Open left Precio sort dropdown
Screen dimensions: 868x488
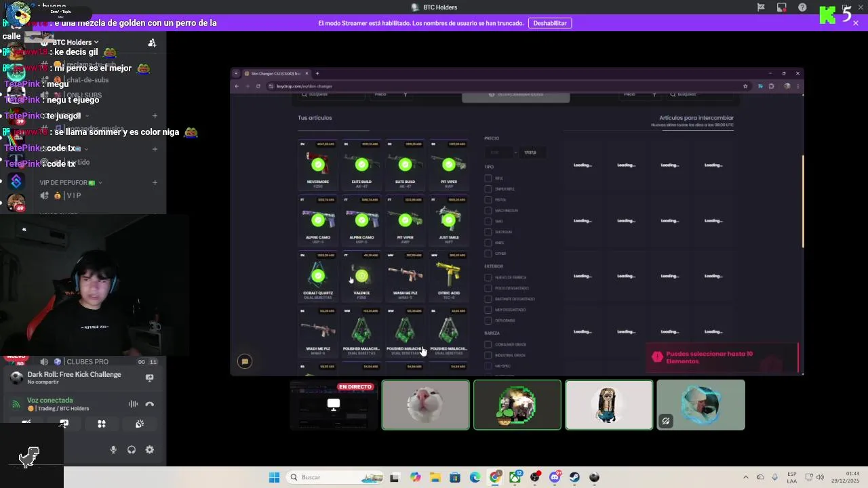point(390,95)
